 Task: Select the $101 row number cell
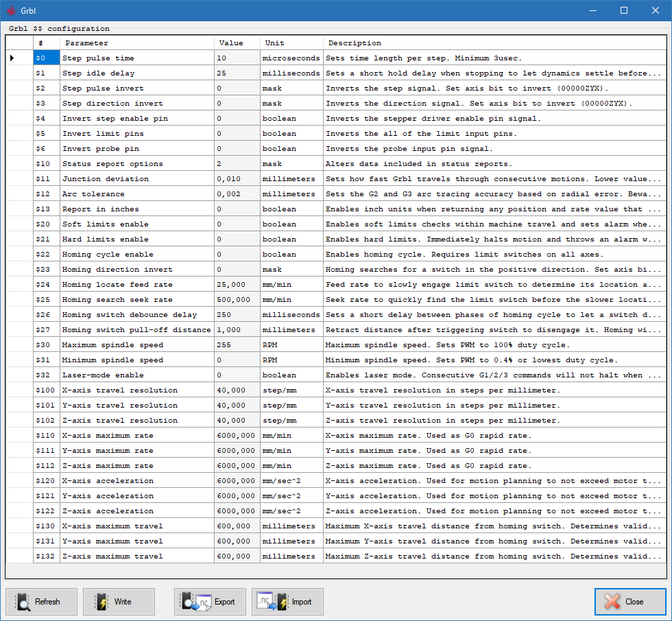point(47,406)
